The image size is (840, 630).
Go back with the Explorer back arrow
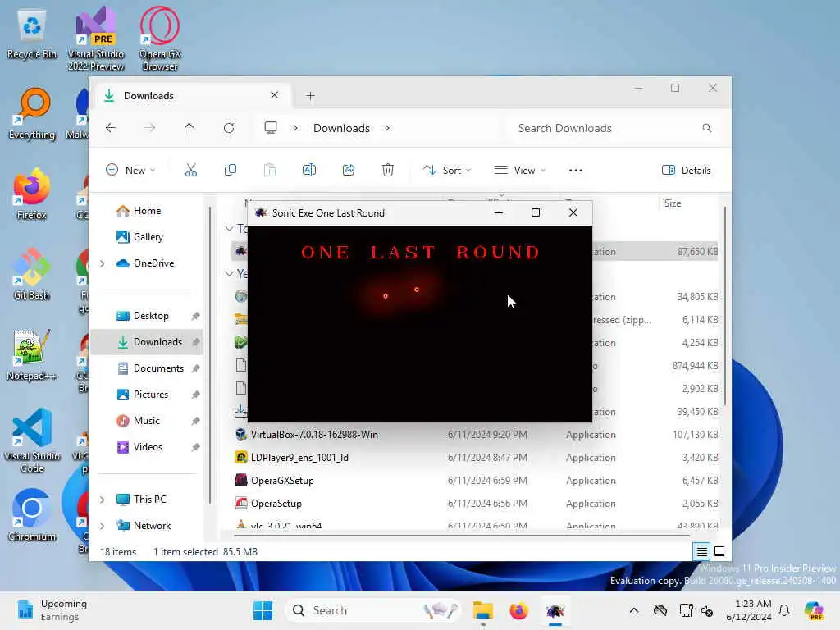[x=111, y=128]
